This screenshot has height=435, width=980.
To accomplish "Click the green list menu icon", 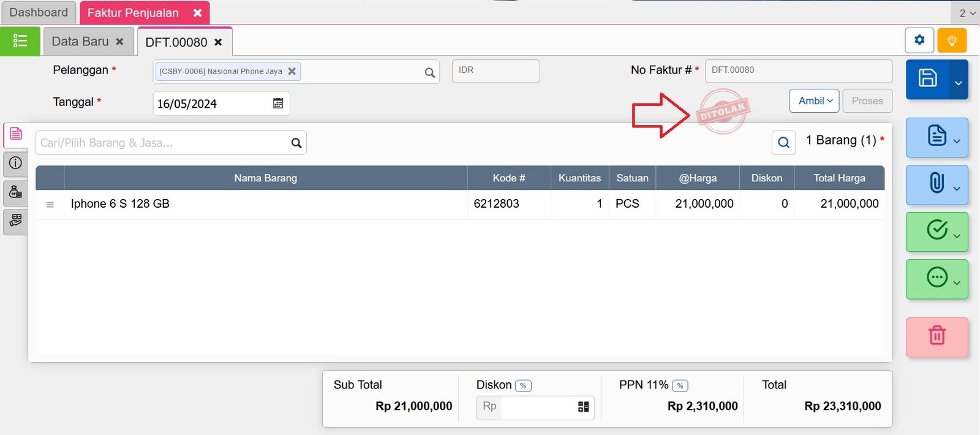I will pos(20,41).
